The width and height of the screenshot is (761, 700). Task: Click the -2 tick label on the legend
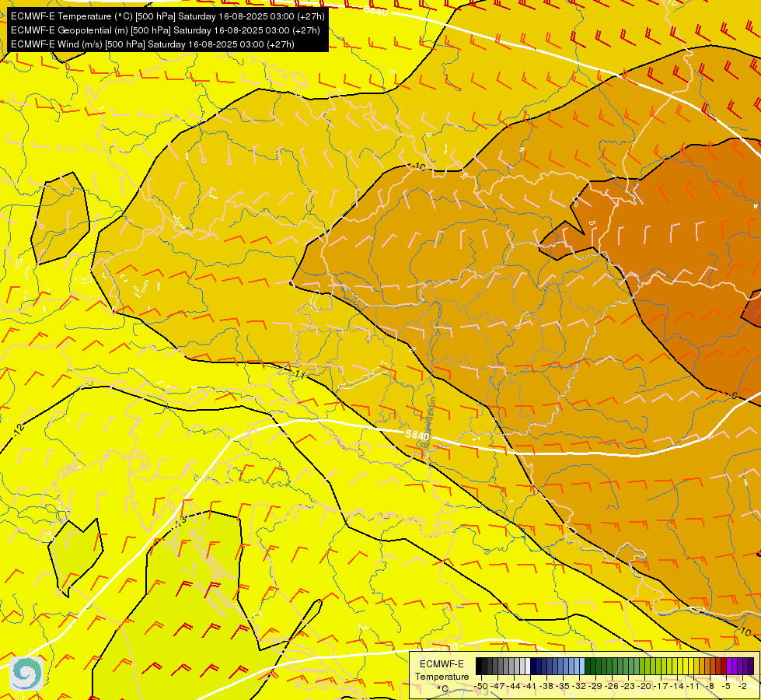pyautogui.click(x=742, y=687)
